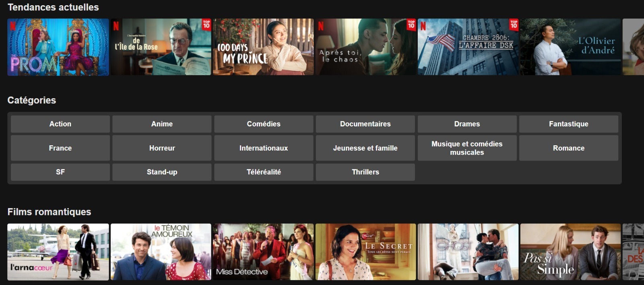
Task: Browse the Téléréalité category
Action: click(x=264, y=172)
